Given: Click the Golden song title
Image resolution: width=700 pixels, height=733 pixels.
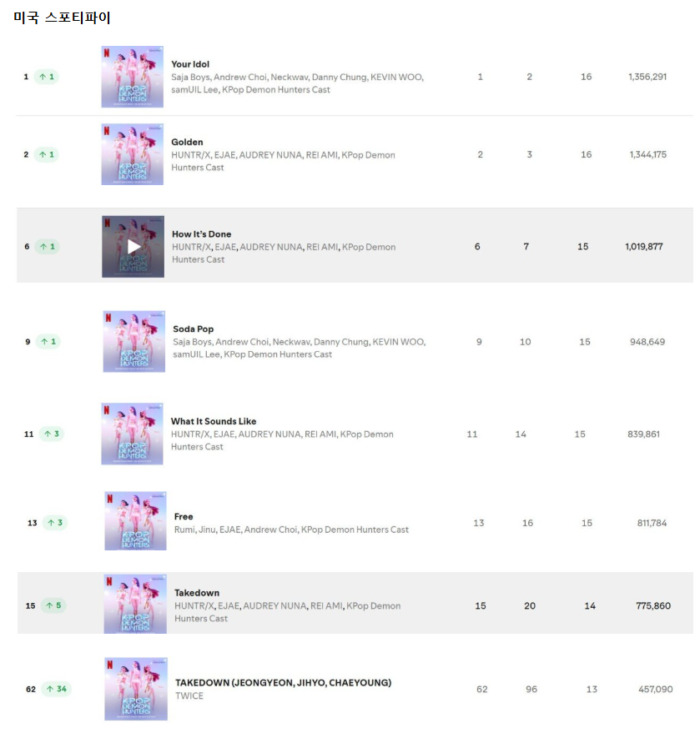Looking at the screenshot, I should pyautogui.click(x=187, y=143).
